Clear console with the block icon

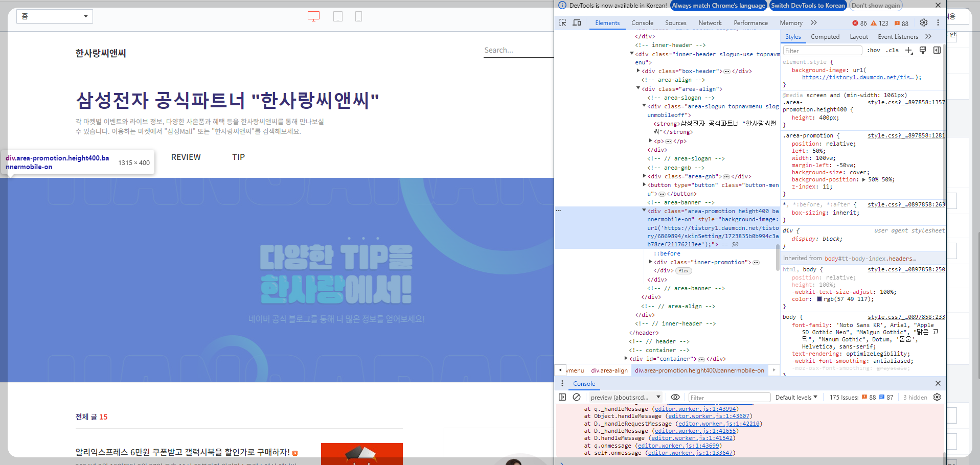(577, 397)
